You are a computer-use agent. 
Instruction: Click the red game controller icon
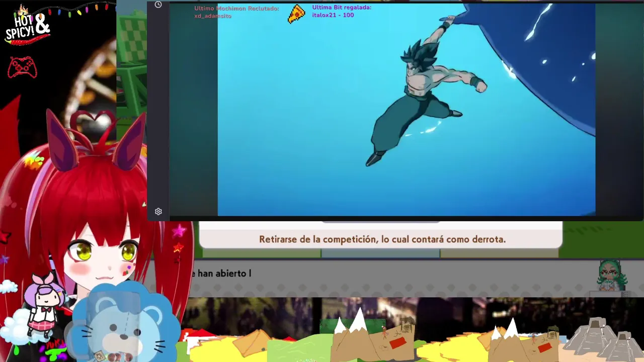click(22, 68)
